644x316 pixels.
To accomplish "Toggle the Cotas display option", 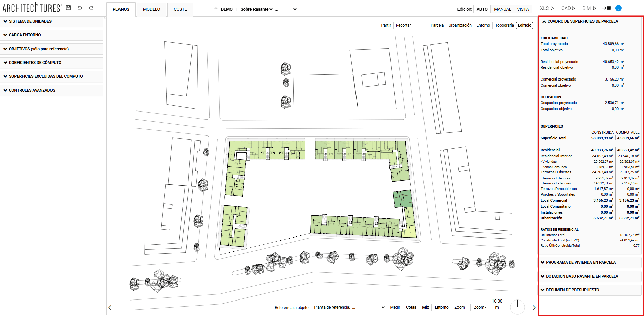I will [411, 307].
